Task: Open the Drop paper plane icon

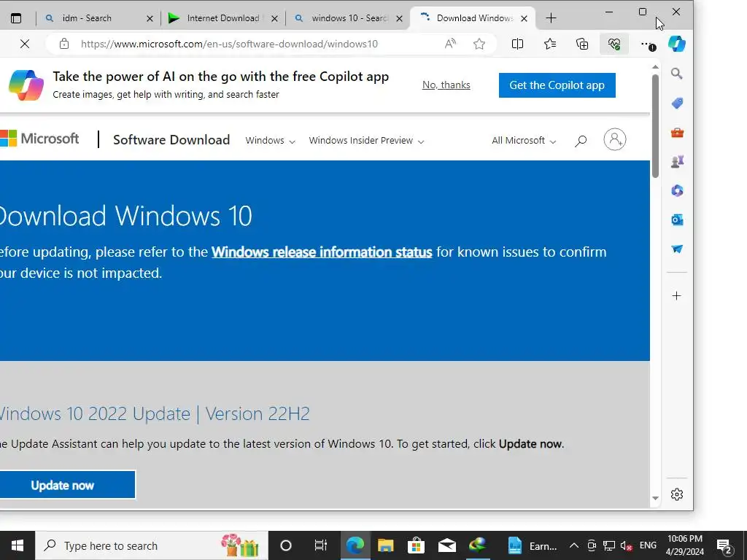Action: tap(677, 249)
